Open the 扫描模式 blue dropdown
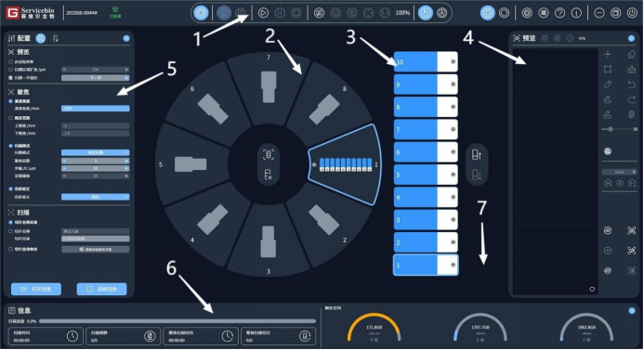Screen dimensions: 644x350 96,152
